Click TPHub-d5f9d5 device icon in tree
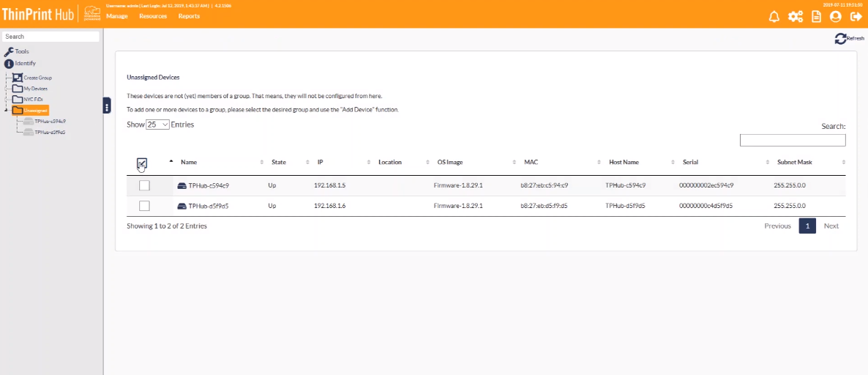The height and width of the screenshot is (375, 868). pos(29,132)
